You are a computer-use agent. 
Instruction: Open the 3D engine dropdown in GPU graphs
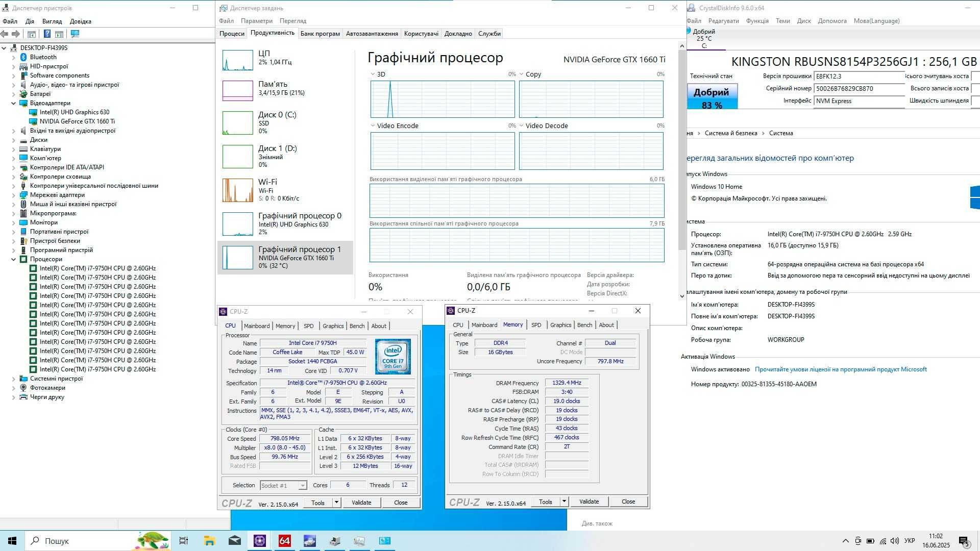point(373,74)
